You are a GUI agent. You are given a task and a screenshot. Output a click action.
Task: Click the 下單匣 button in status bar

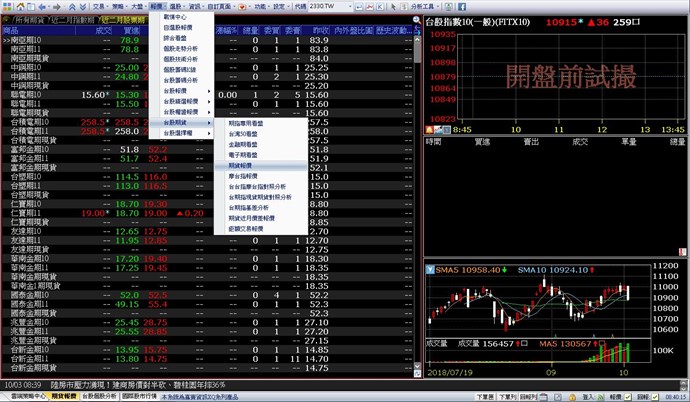click(485, 396)
